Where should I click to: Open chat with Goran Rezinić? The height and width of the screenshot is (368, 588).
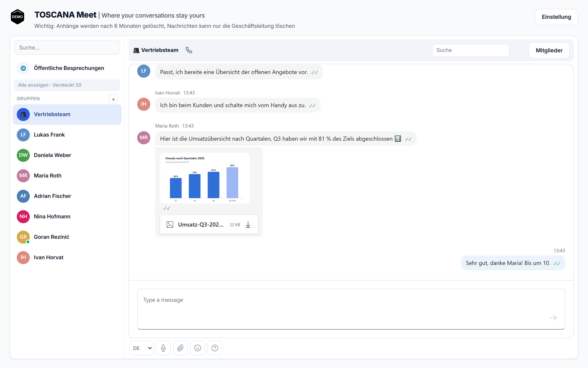(67, 237)
